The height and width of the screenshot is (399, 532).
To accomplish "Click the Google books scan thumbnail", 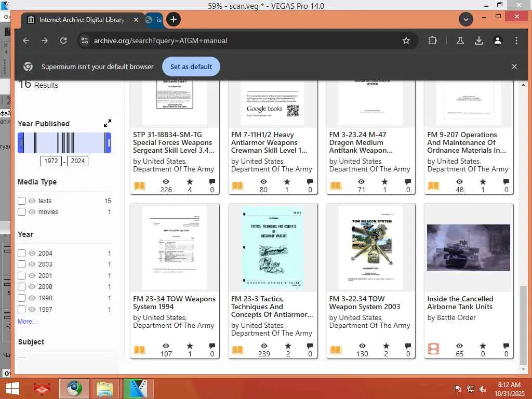I will (x=273, y=103).
